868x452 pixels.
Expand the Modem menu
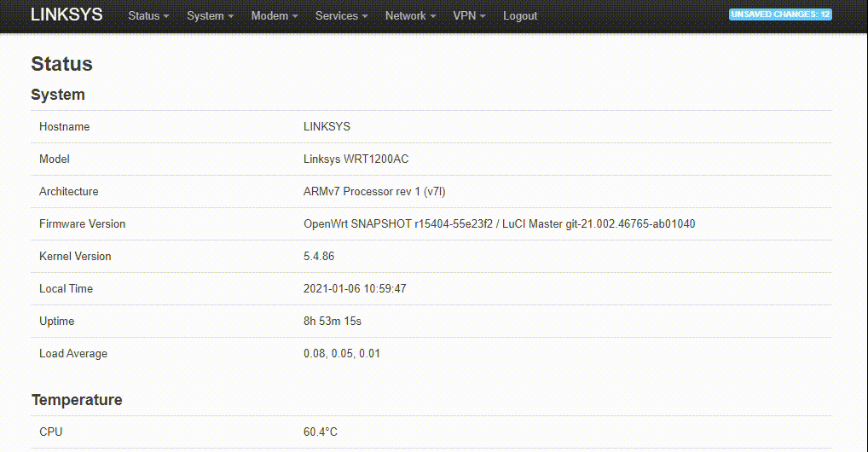click(275, 16)
